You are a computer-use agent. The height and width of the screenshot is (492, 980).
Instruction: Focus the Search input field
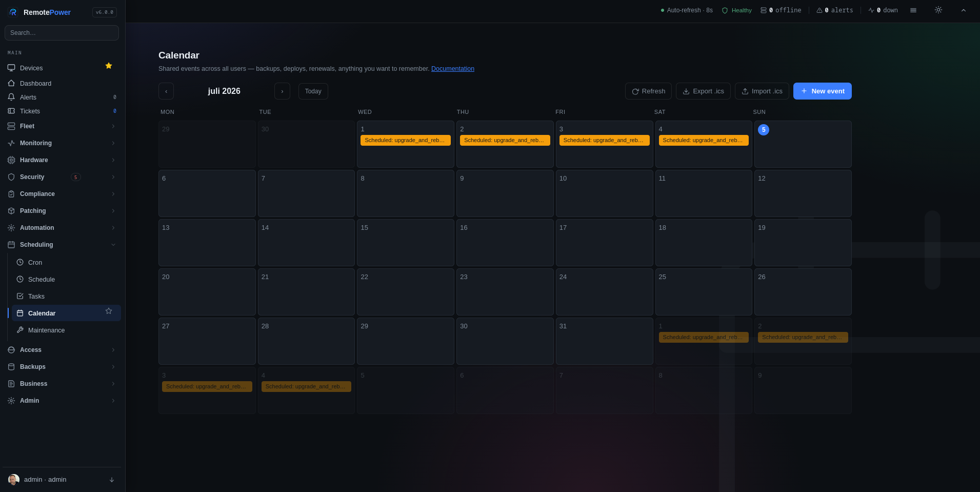(62, 33)
